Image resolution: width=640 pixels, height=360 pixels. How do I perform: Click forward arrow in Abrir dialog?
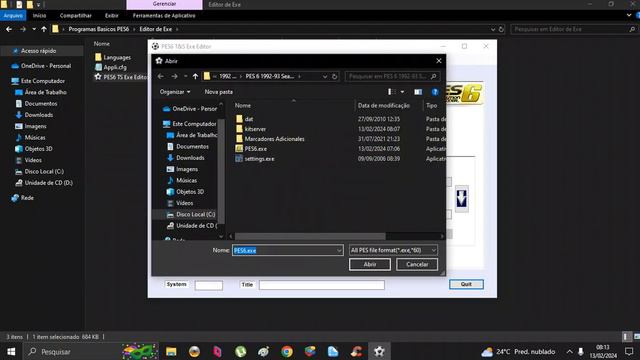pos(174,76)
